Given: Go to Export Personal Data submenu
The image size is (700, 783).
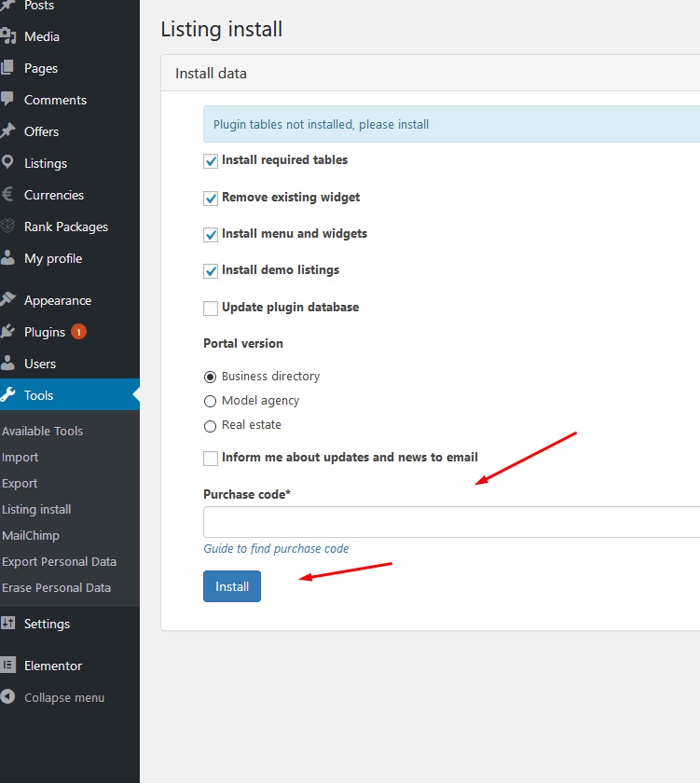Looking at the screenshot, I should click(x=59, y=561).
